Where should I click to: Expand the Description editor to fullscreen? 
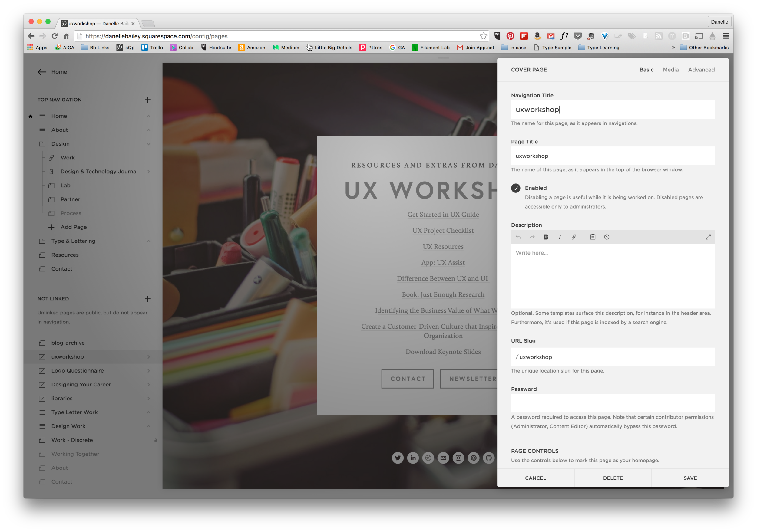708,237
